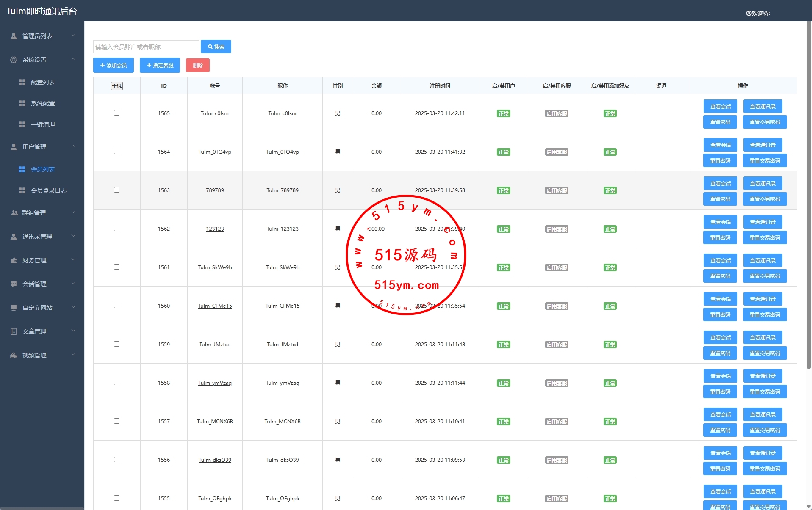Collapse the 用户管理 section arrow

point(73,146)
